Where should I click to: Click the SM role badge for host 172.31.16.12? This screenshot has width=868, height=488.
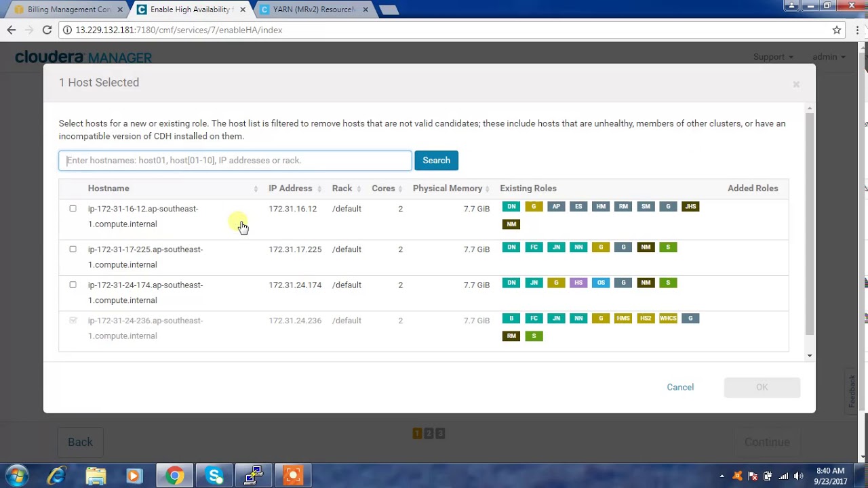tap(646, 207)
